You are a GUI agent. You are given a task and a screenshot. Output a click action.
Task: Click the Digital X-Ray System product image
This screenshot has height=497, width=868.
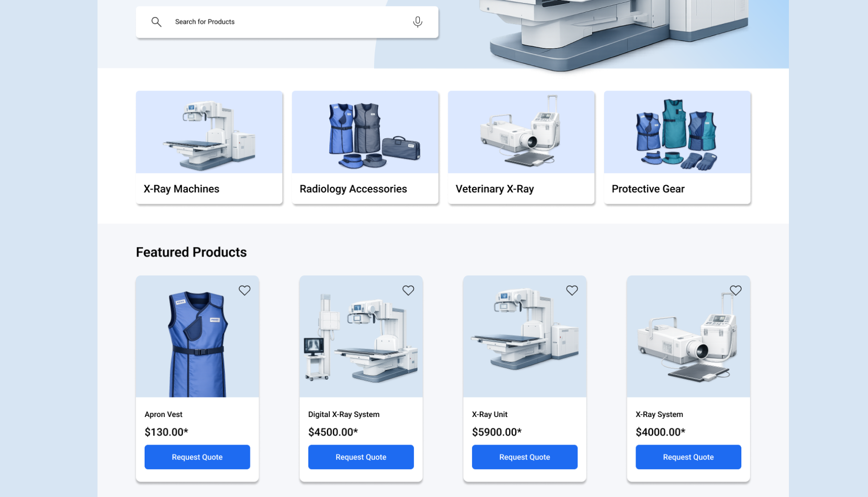coord(360,337)
